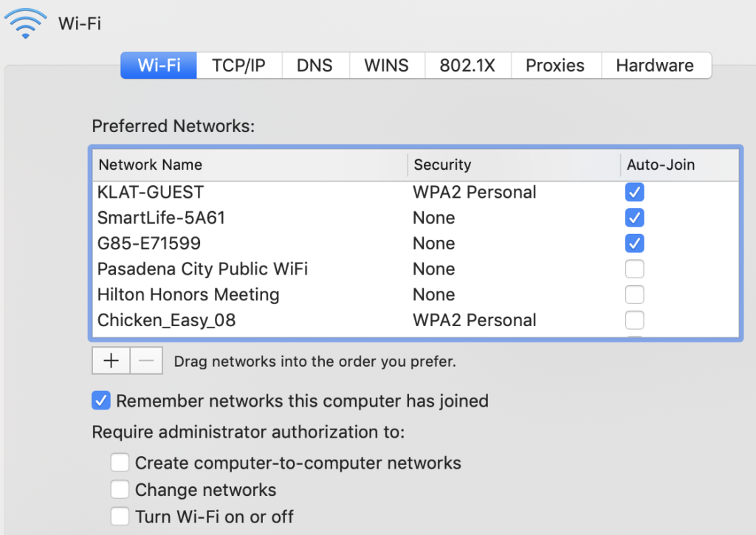Enable Change networks authorization requirement
This screenshot has height=535, width=756.
click(120, 489)
